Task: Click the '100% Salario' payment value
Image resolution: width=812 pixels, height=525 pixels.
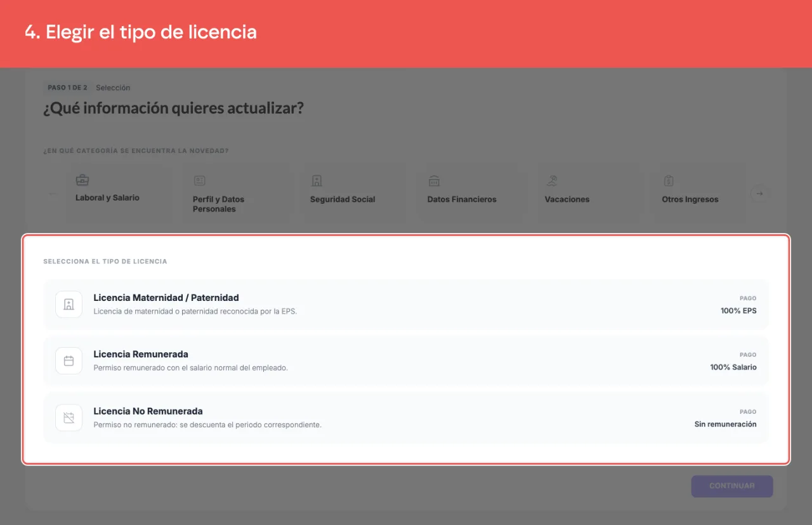Action: point(733,368)
